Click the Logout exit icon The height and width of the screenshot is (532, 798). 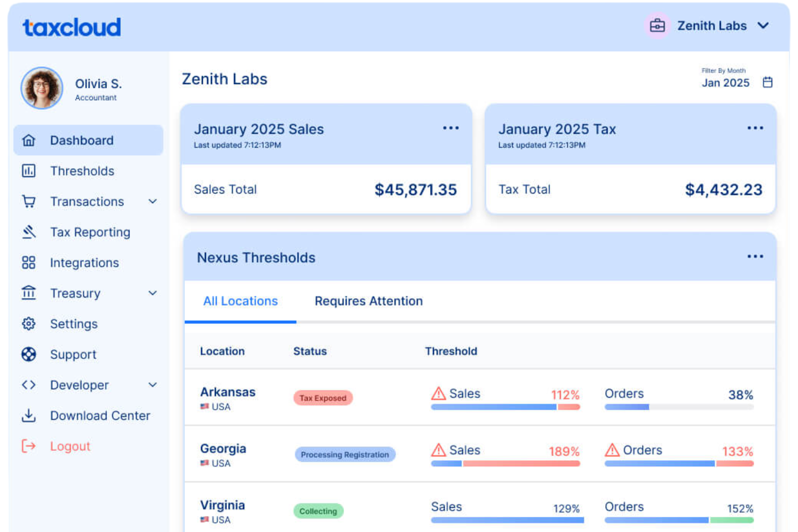[29, 446]
